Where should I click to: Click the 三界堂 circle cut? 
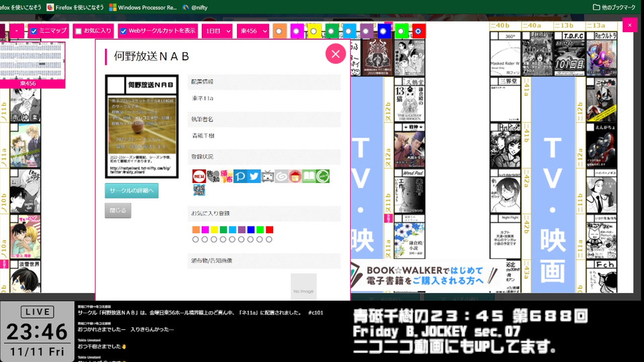tap(505, 100)
